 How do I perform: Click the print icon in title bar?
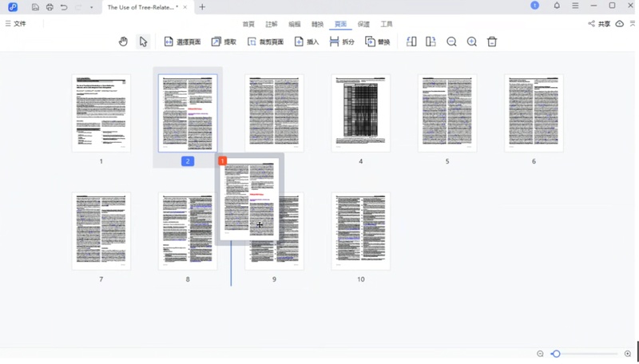(x=50, y=7)
